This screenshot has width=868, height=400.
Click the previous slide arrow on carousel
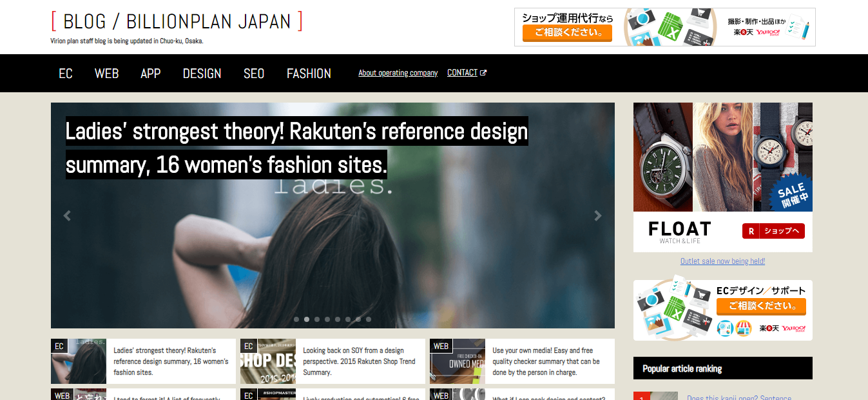coord(67,216)
